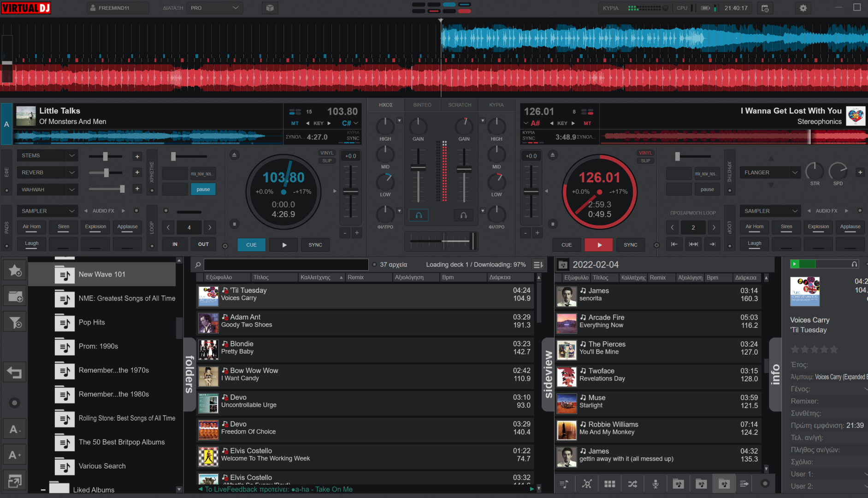Click the 3D cube icon in top bar
This screenshot has height=498, width=868.
[270, 8]
